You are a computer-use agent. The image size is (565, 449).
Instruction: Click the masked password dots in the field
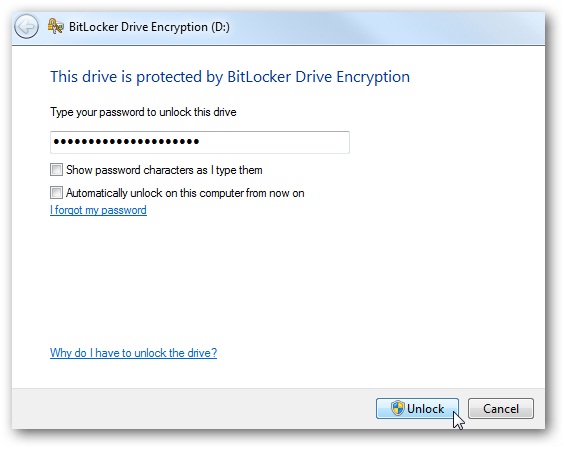click(x=126, y=142)
